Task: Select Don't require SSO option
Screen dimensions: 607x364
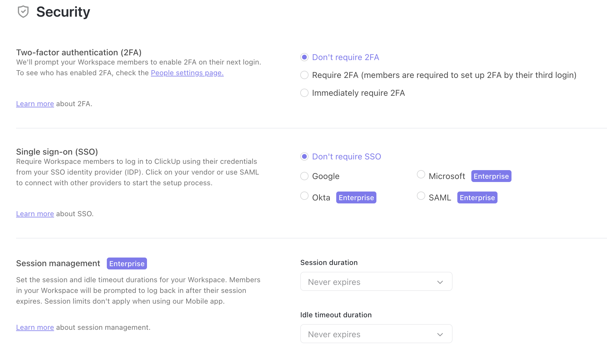Action: click(304, 156)
